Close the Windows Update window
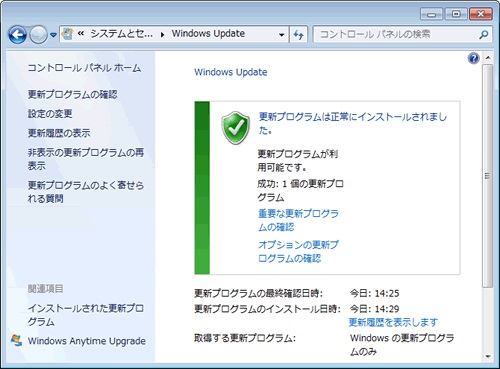 coord(480,14)
